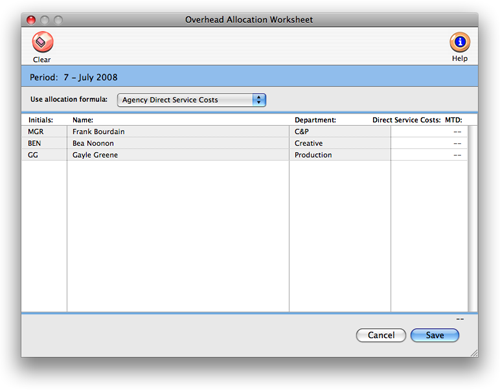Click the MTD cost field for Bea Noonon
Viewport: 500px width, 390px height.
(x=429, y=143)
